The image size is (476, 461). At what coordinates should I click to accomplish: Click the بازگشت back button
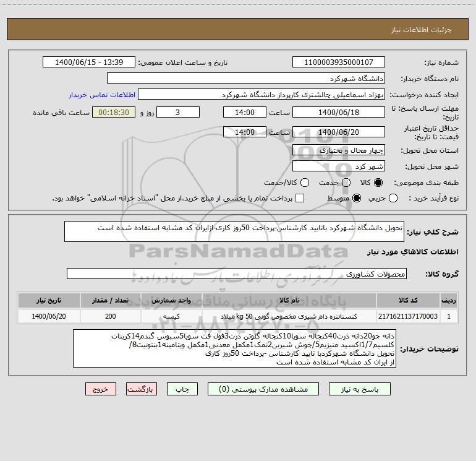[142, 389]
